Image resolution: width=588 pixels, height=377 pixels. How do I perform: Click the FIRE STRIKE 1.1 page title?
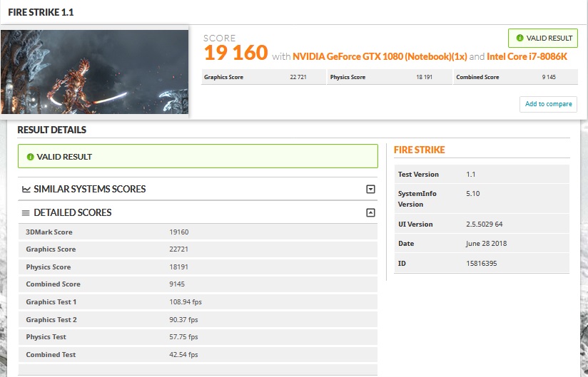click(41, 13)
